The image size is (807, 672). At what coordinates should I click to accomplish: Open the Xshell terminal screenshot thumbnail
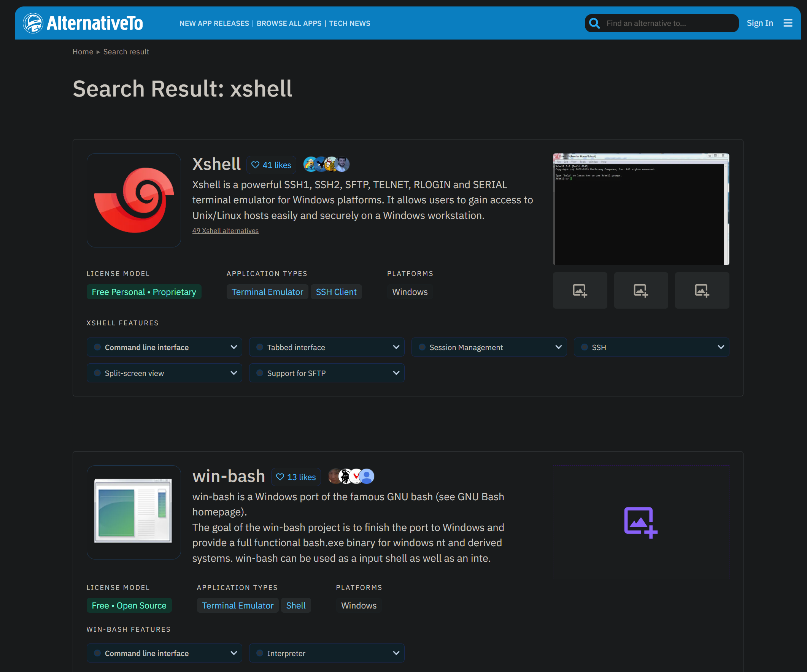pos(640,209)
